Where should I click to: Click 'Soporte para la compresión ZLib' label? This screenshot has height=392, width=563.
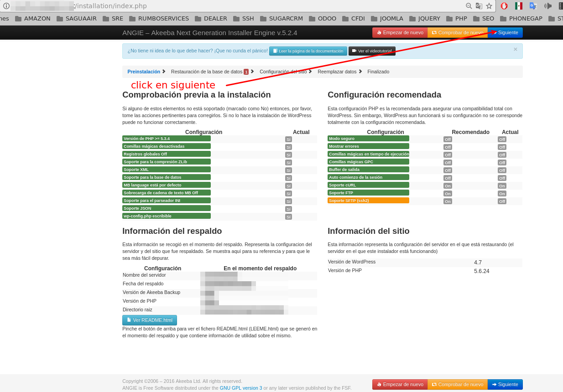pos(167,162)
